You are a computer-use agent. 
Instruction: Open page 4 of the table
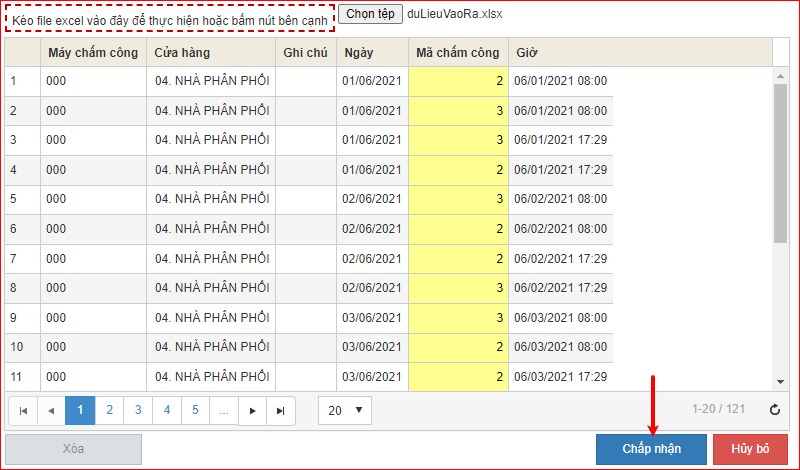(167, 411)
